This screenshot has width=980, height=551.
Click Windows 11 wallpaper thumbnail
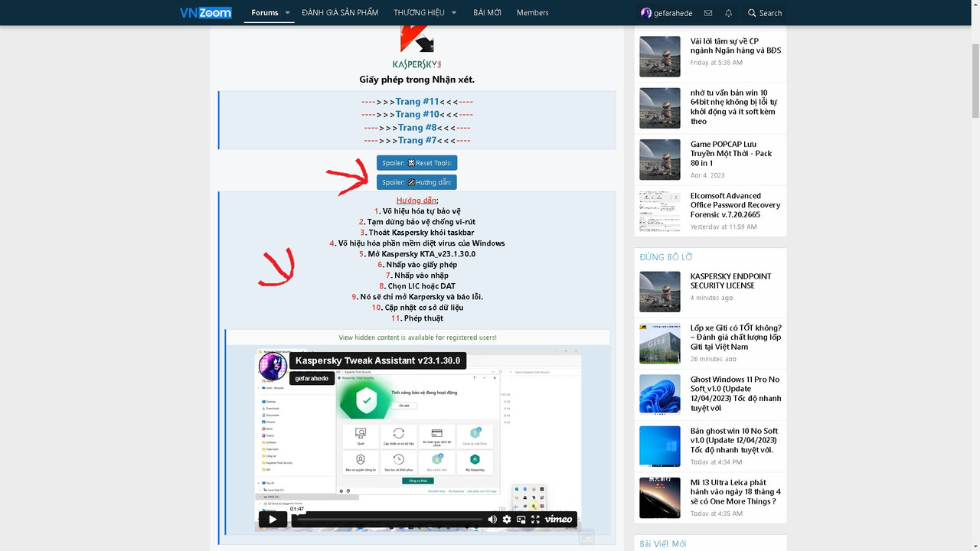coord(660,395)
